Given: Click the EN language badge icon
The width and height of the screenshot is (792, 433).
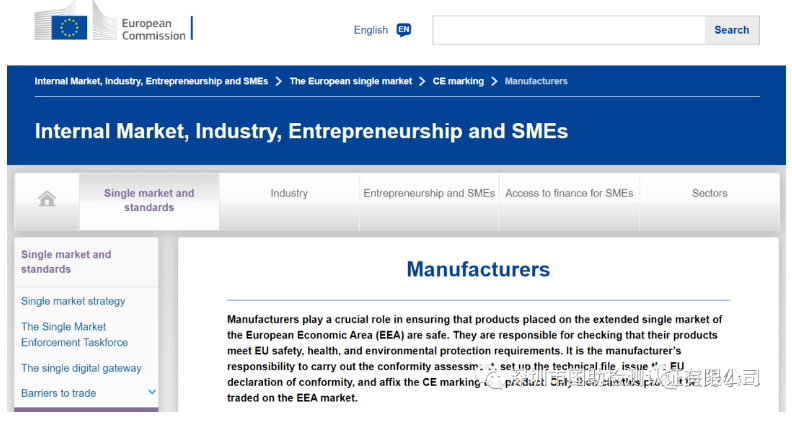Looking at the screenshot, I should (x=404, y=30).
